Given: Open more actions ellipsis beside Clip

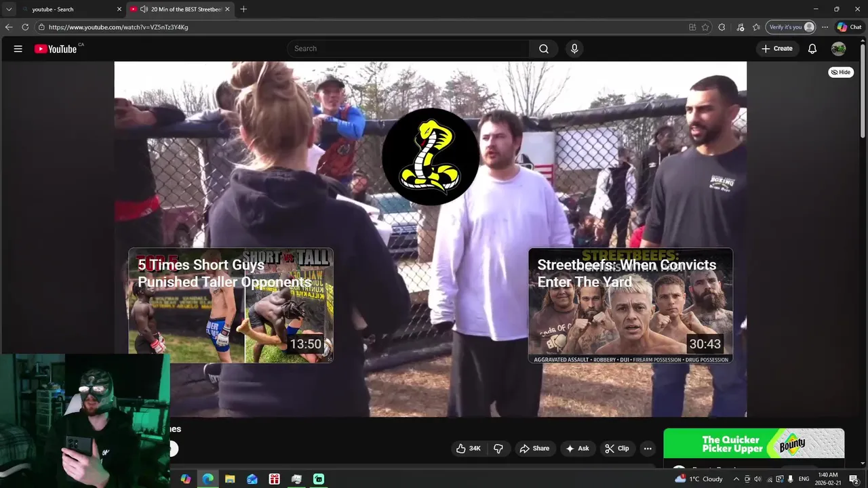Looking at the screenshot, I should [x=648, y=448].
